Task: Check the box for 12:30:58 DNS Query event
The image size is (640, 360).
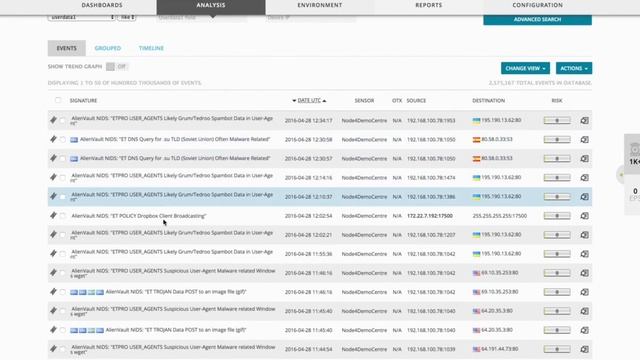Action: pyautogui.click(x=62, y=140)
